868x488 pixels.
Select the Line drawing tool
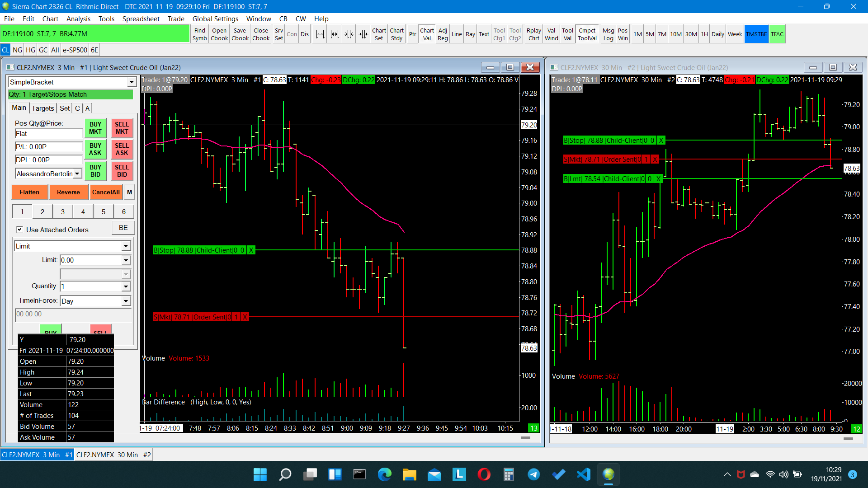coord(457,34)
